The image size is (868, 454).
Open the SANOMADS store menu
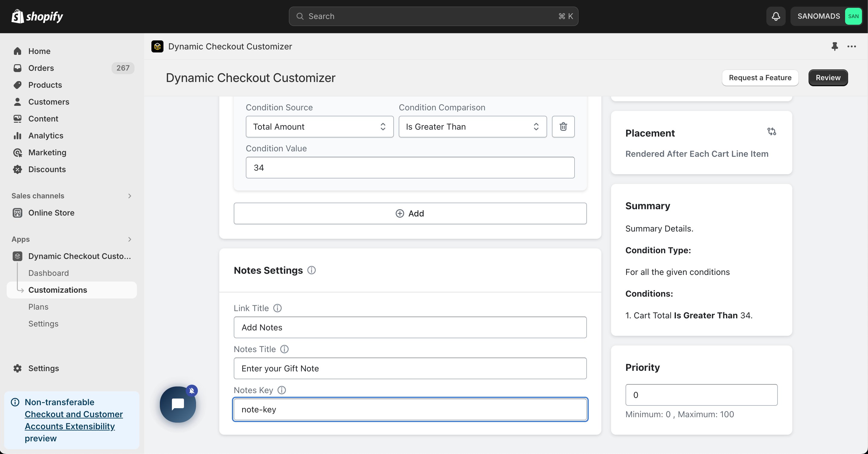pyautogui.click(x=826, y=16)
